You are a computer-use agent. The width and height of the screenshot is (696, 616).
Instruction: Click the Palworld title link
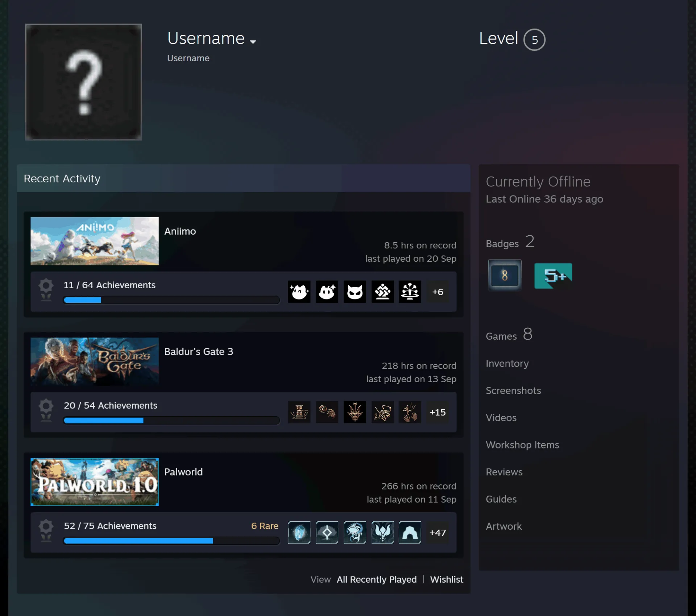[x=183, y=472]
